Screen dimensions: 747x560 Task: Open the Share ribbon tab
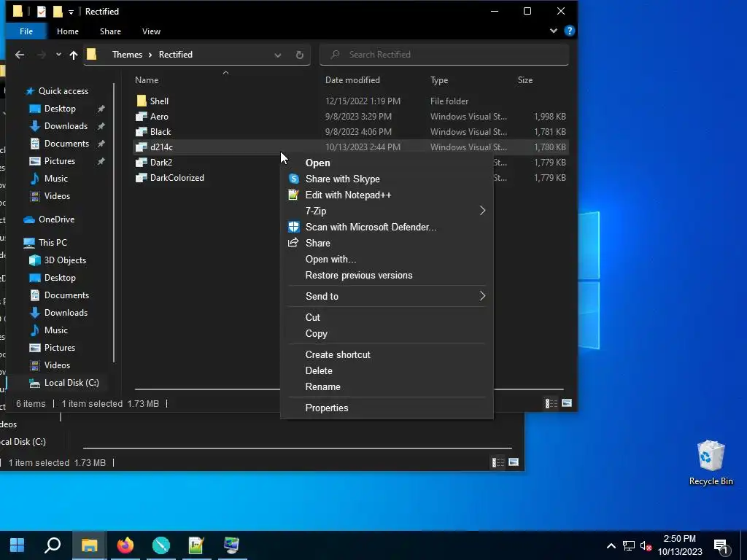pos(110,31)
